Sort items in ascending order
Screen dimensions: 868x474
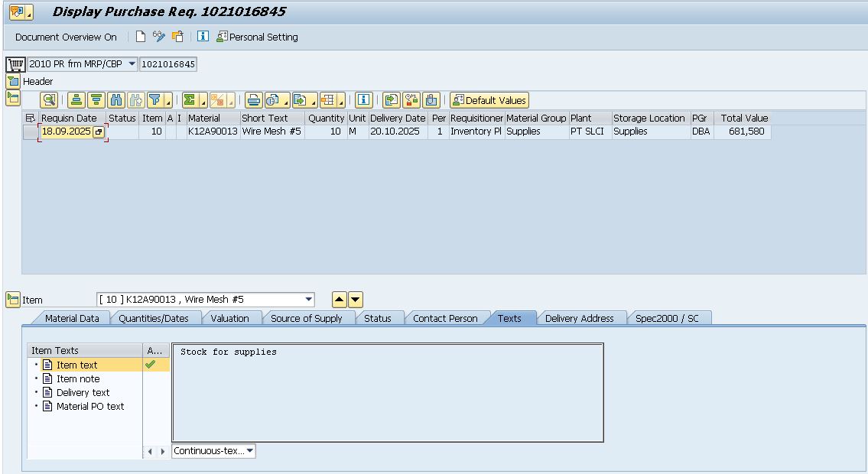coord(76,100)
